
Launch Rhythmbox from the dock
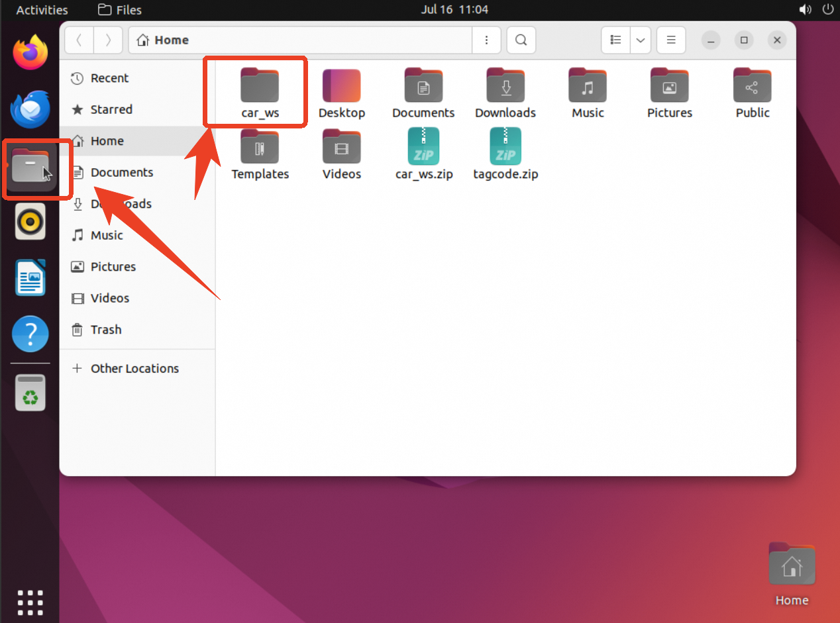click(30, 221)
